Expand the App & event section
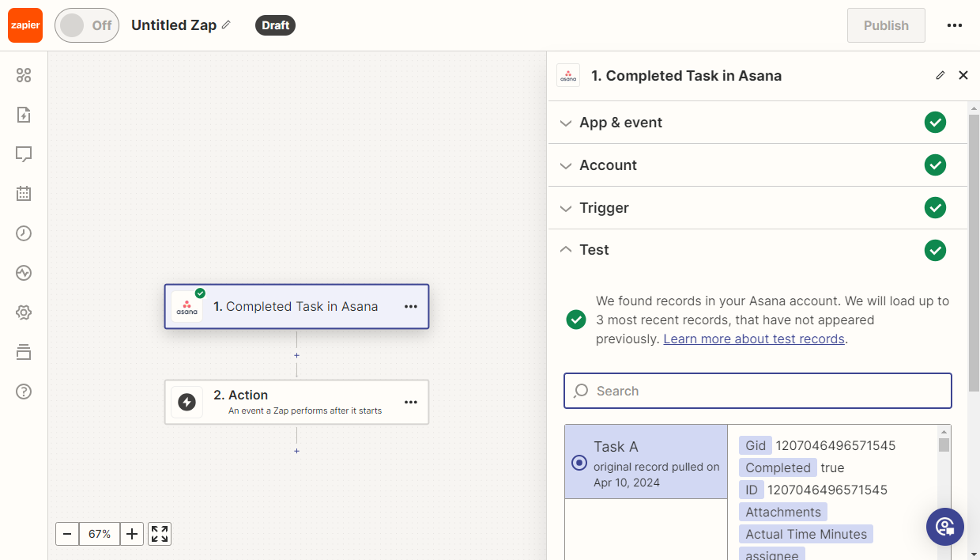 click(621, 123)
